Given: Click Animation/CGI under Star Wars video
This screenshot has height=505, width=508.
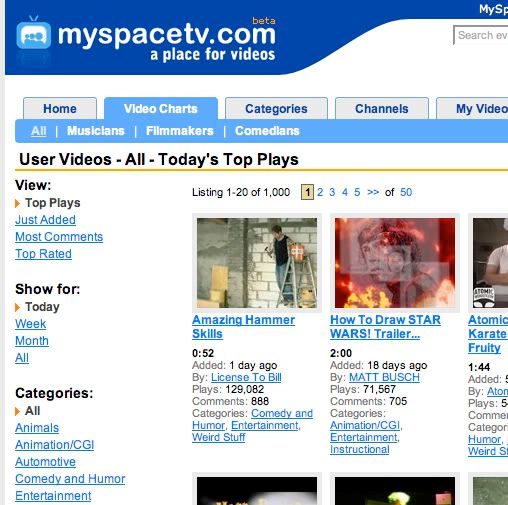Looking at the screenshot, I should tap(365, 425).
